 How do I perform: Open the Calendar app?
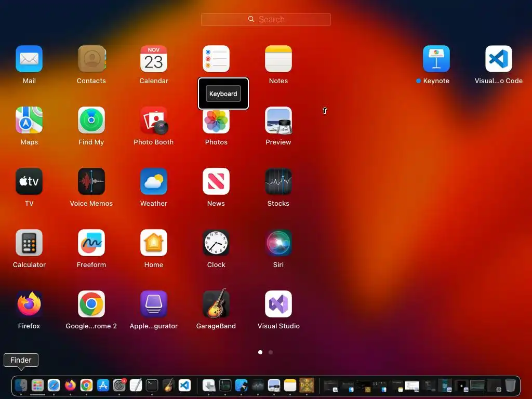154,59
